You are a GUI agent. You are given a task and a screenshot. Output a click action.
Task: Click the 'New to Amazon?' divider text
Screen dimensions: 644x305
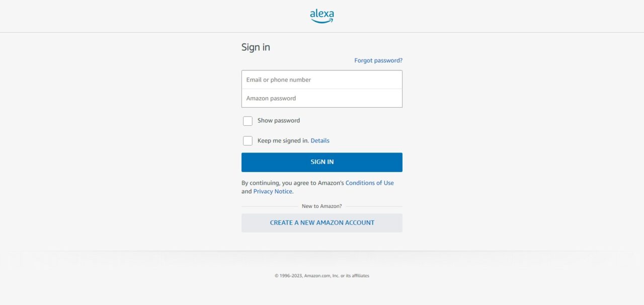pyautogui.click(x=322, y=206)
